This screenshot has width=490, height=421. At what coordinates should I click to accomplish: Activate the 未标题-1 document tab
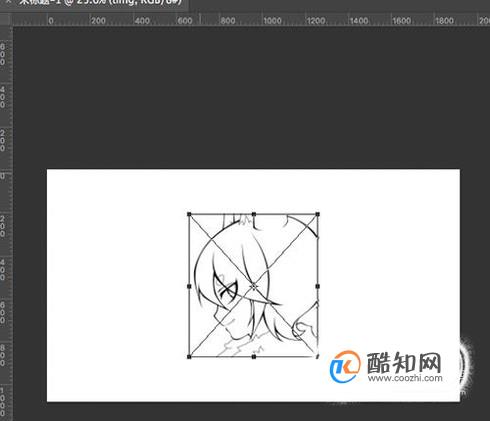tap(100, 2)
